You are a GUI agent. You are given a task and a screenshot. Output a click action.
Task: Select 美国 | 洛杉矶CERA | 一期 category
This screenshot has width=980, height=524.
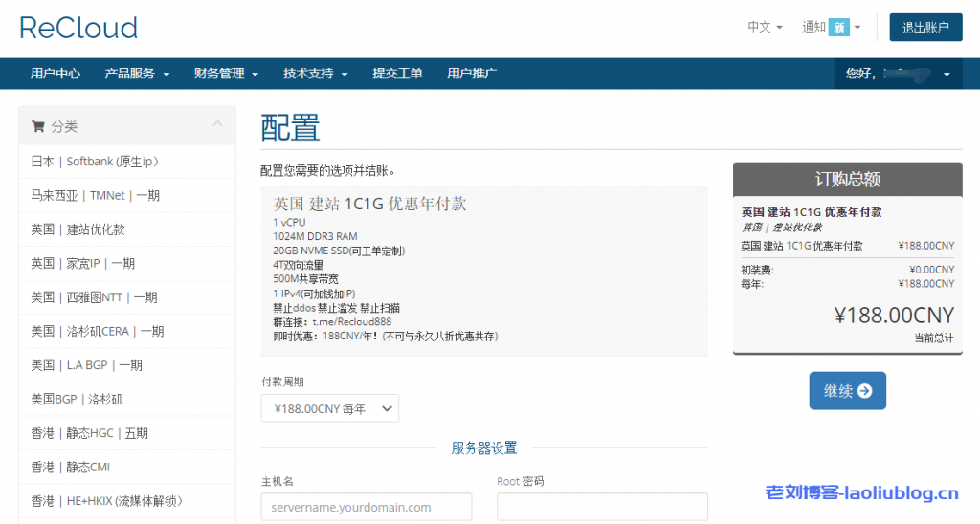[127, 331]
